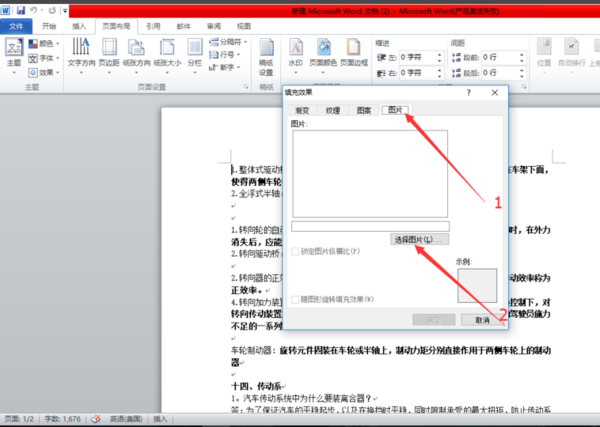Click OK (确定) button in dialog
The height and width of the screenshot is (427, 600).
click(x=434, y=320)
